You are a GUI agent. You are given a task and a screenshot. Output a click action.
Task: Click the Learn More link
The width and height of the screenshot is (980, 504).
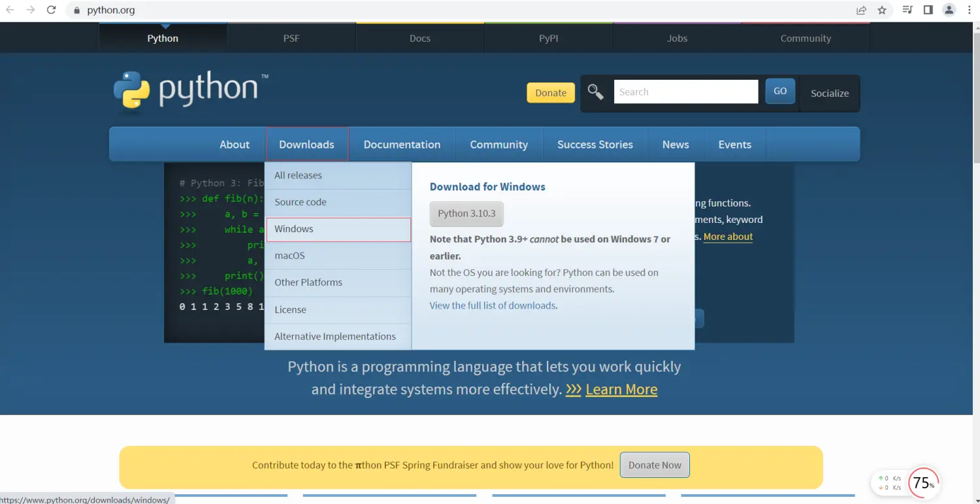click(621, 390)
